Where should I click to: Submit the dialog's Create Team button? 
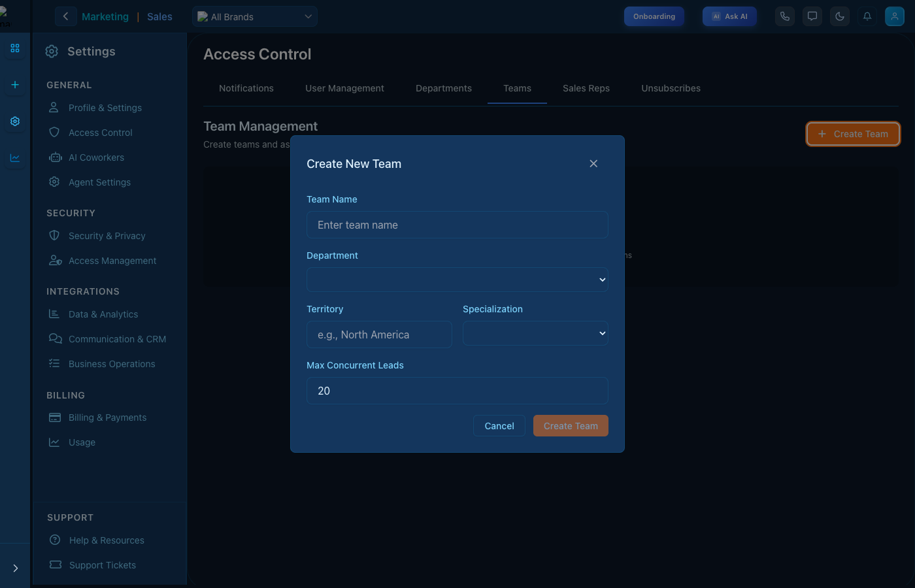pyautogui.click(x=571, y=426)
